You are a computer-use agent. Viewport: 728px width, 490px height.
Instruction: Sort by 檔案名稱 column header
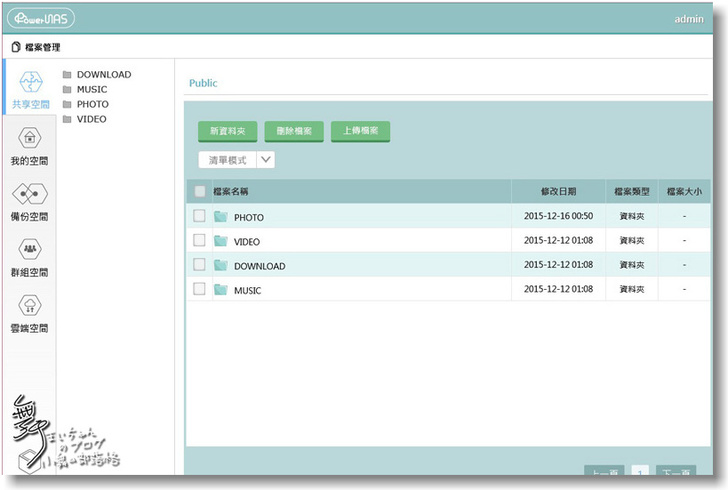[x=231, y=191]
